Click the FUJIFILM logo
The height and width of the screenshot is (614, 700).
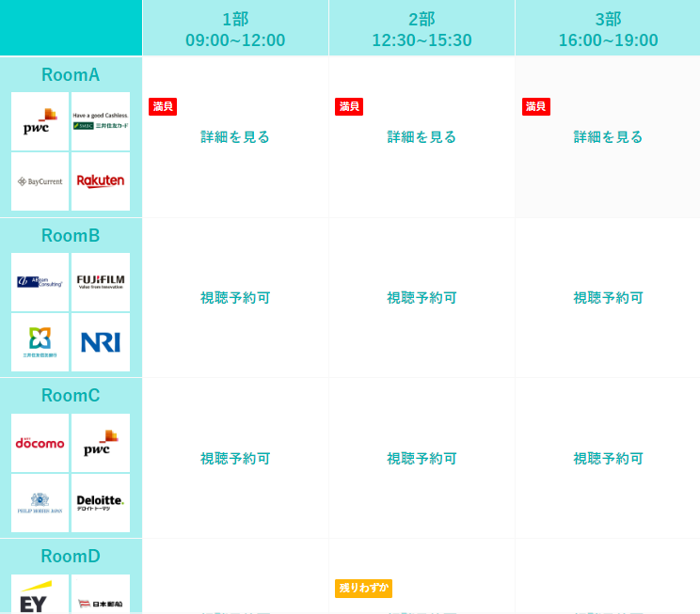[x=101, y=282]
